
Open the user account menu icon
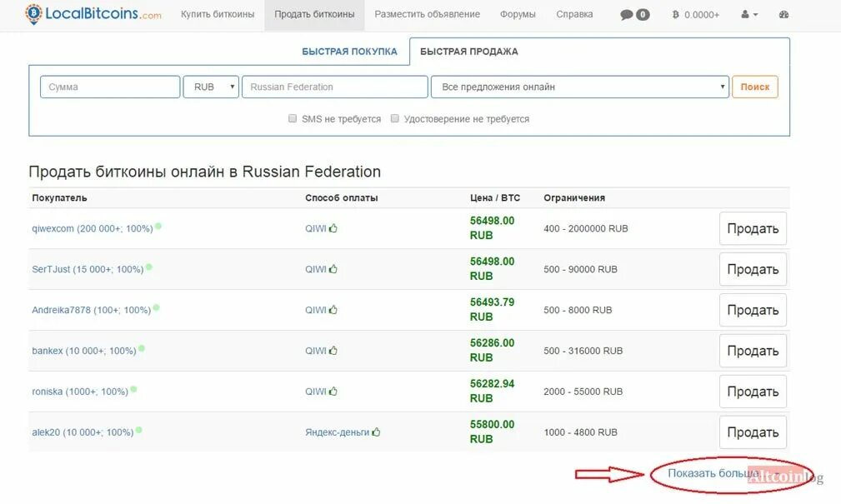pyautogui.click(x=749, y=14)
